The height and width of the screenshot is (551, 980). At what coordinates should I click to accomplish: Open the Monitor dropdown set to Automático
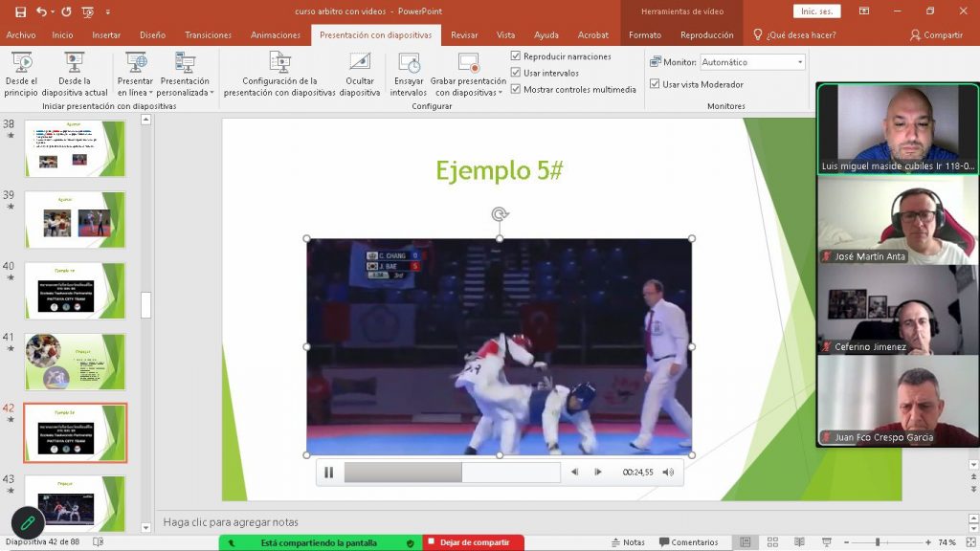click(x=752, y=62)
